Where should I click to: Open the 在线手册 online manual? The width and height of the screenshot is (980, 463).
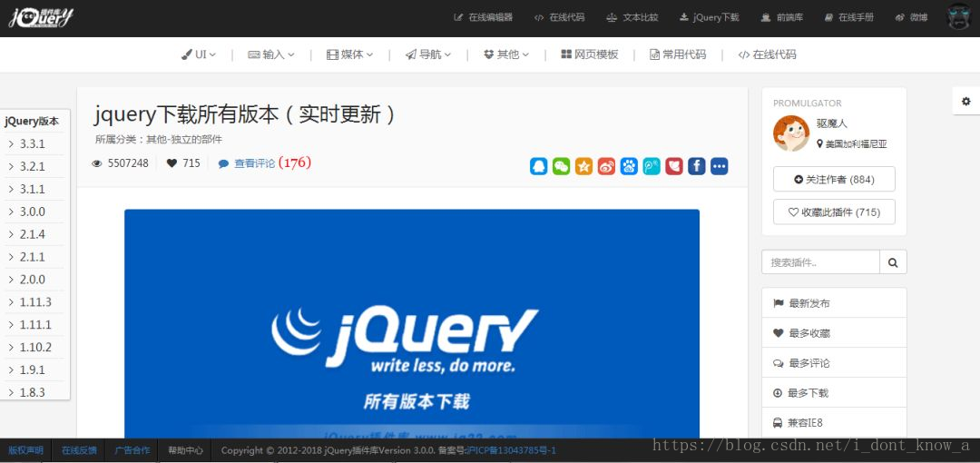click(x=848, y=17)
